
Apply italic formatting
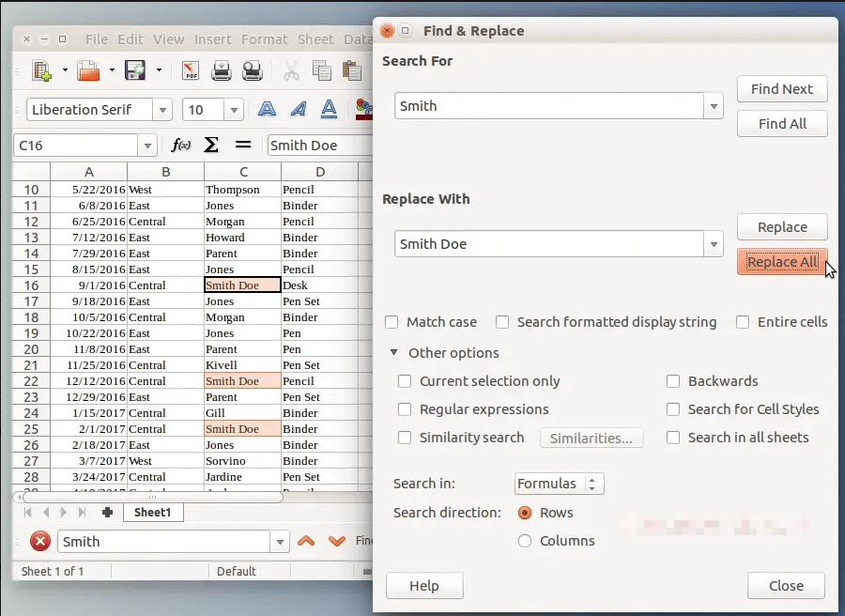pyautogui.click(x=298, y=109)
